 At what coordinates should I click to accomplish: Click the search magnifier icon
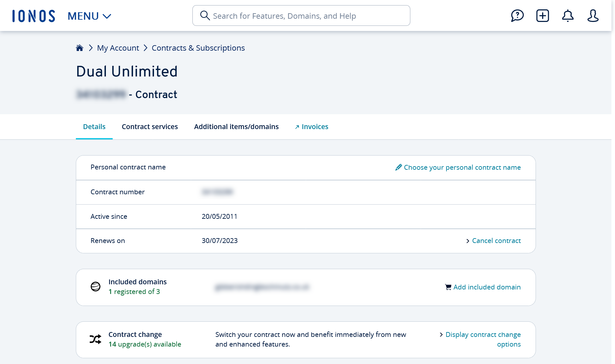tap(205, 15)
